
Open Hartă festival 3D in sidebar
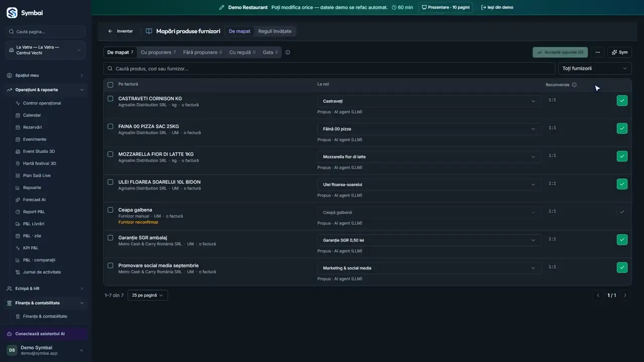click(x=39, y=163)
